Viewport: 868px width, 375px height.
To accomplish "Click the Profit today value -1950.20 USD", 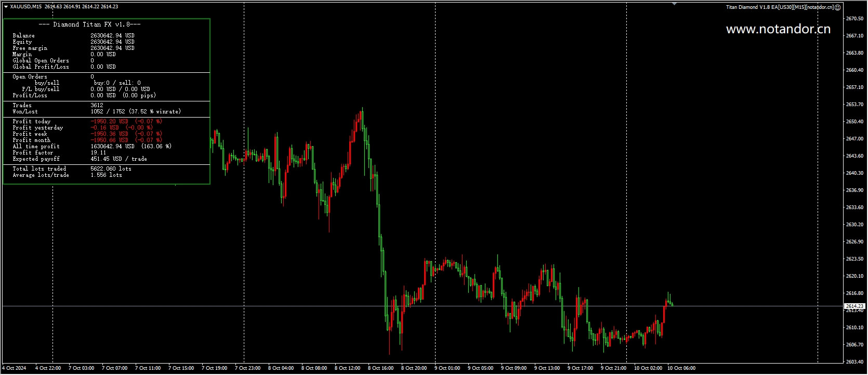I will [x=126, y=122].
